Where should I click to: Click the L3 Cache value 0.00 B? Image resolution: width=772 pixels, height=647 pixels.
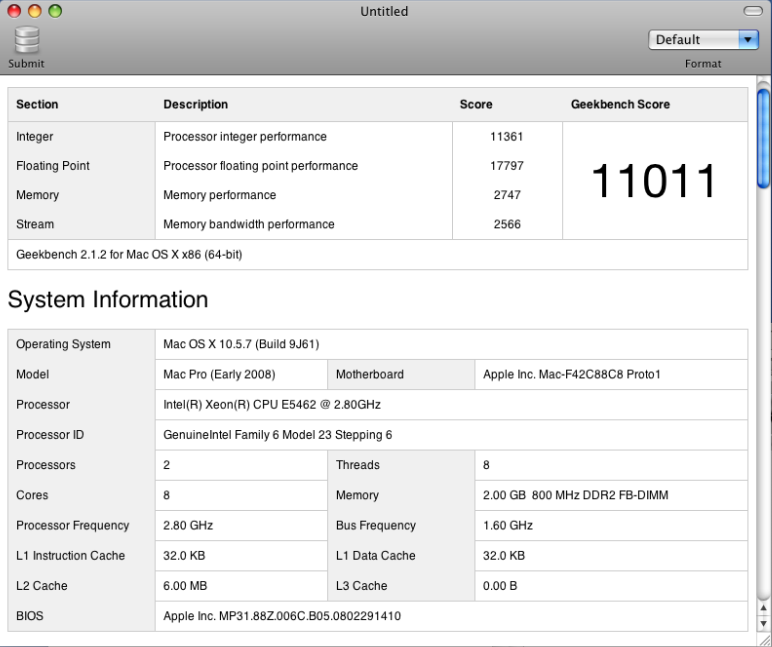[500, 585]
